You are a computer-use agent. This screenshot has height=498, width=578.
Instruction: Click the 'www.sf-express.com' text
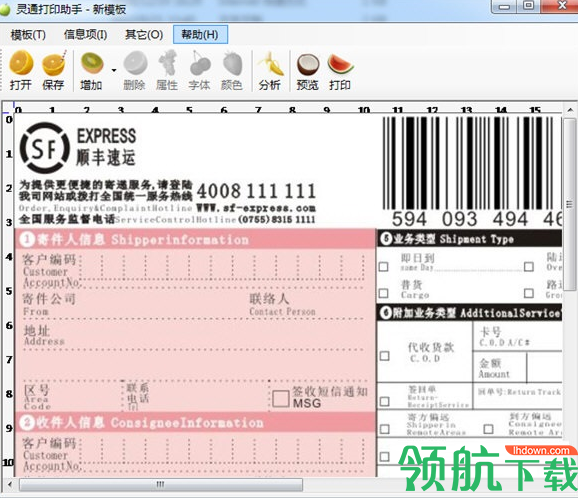(256, 208)
